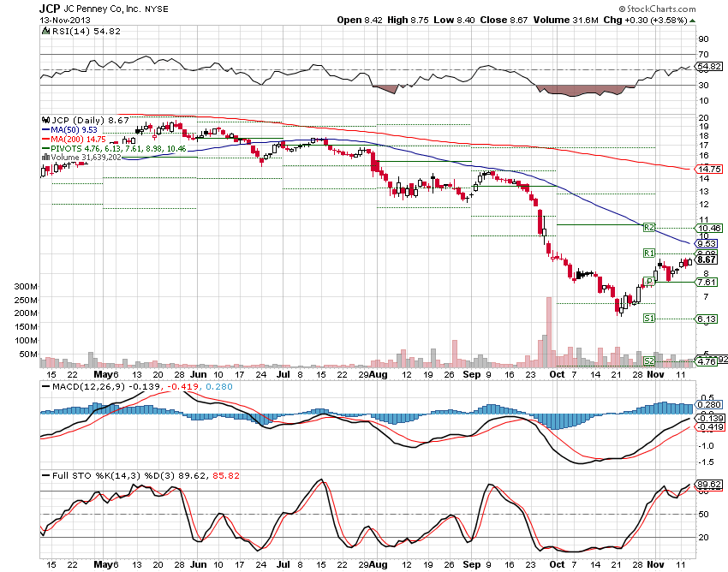This screenshot has height=572, width=728.
Task: Click the Chg +0.30 (+3.58%) value
Action: pos(645,20)
